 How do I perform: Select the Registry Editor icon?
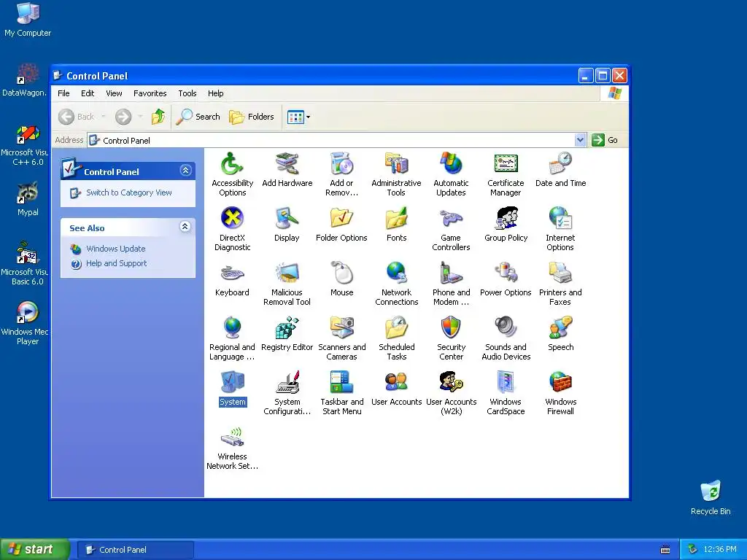(x=287, y=334)
